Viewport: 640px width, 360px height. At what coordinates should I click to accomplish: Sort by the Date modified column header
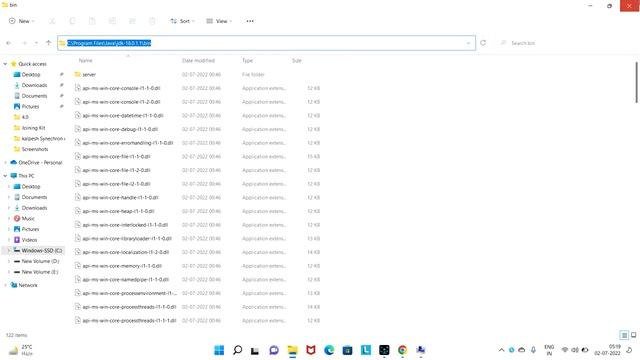point(198,60)
